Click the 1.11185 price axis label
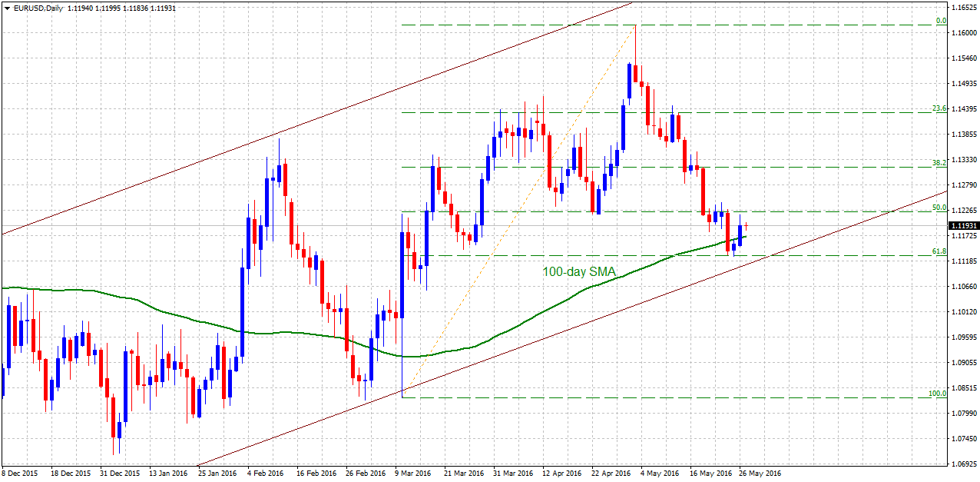Viewport: 980px width, 482px height. (x=963, y=261)
